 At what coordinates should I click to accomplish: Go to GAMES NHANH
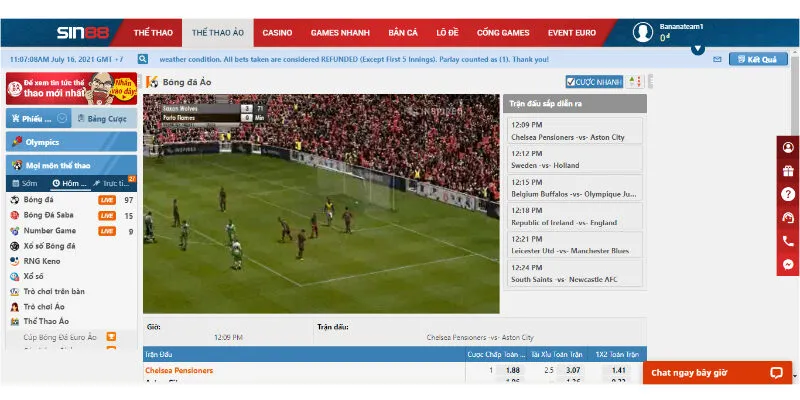pyautogui.click(x=340, y=33)
